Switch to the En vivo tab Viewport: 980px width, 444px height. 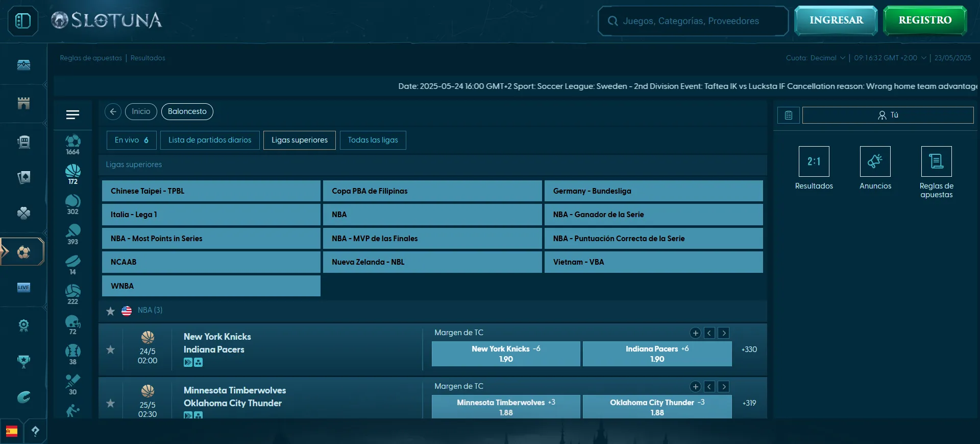point(131,140)
